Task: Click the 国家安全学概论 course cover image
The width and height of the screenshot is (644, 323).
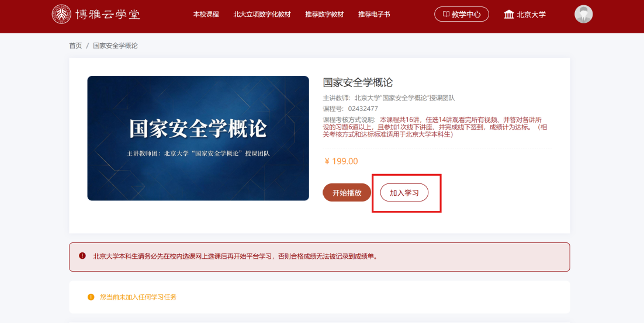Action: coord(198,138)
